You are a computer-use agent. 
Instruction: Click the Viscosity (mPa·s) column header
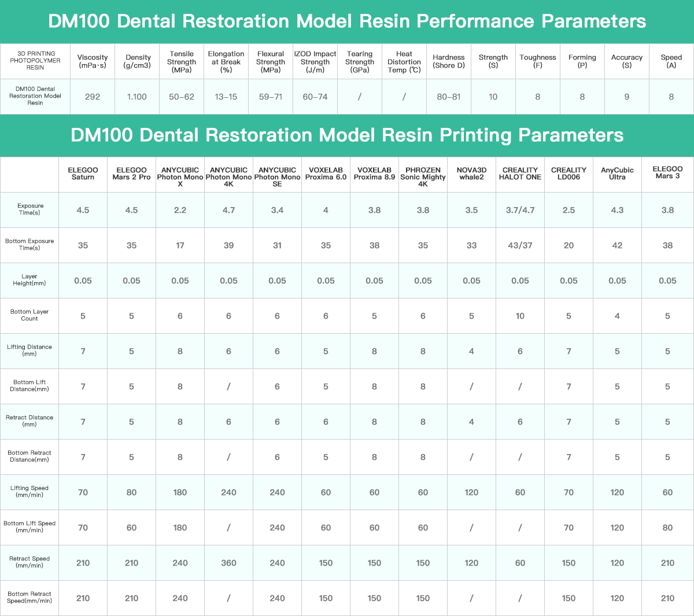tap(93, 61)
